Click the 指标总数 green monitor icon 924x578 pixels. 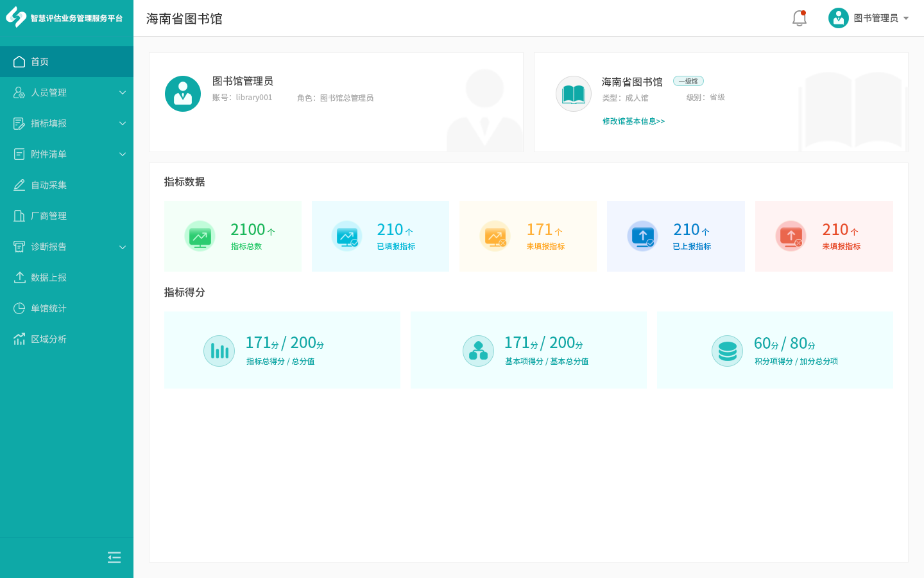[200, 236]
